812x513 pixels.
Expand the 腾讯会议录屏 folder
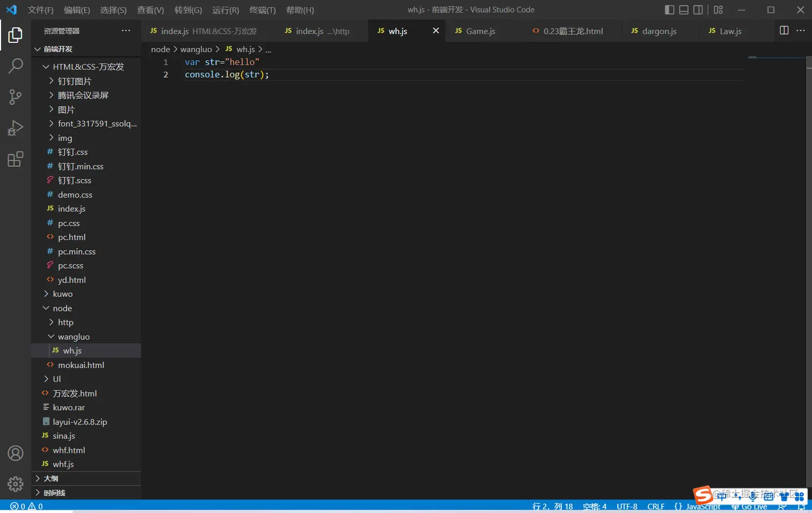(x=86, y=95)
